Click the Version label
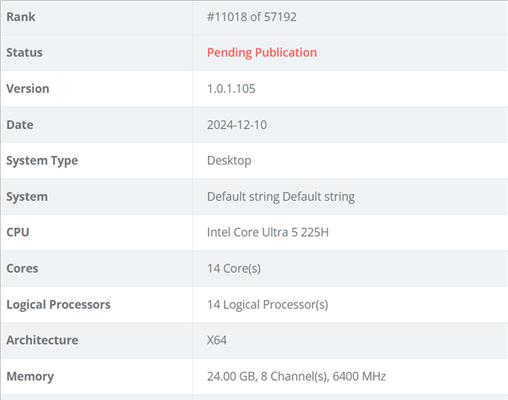This screenshot has width=508, height=400. (x=28, y=88)
